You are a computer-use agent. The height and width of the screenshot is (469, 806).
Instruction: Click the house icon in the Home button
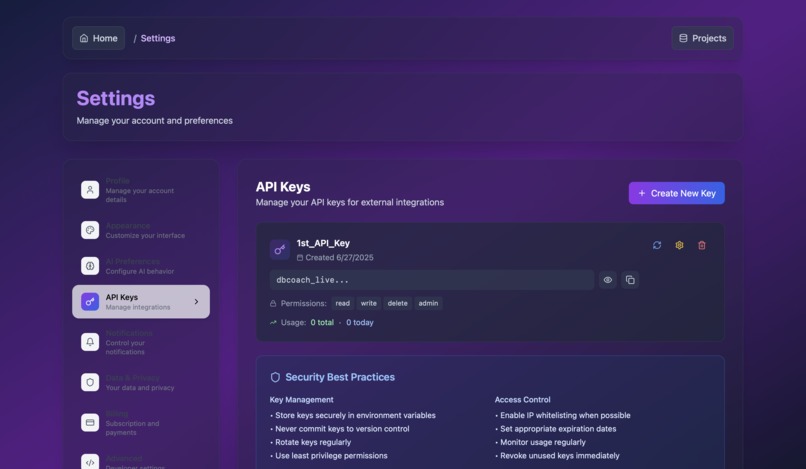[84, 38]
